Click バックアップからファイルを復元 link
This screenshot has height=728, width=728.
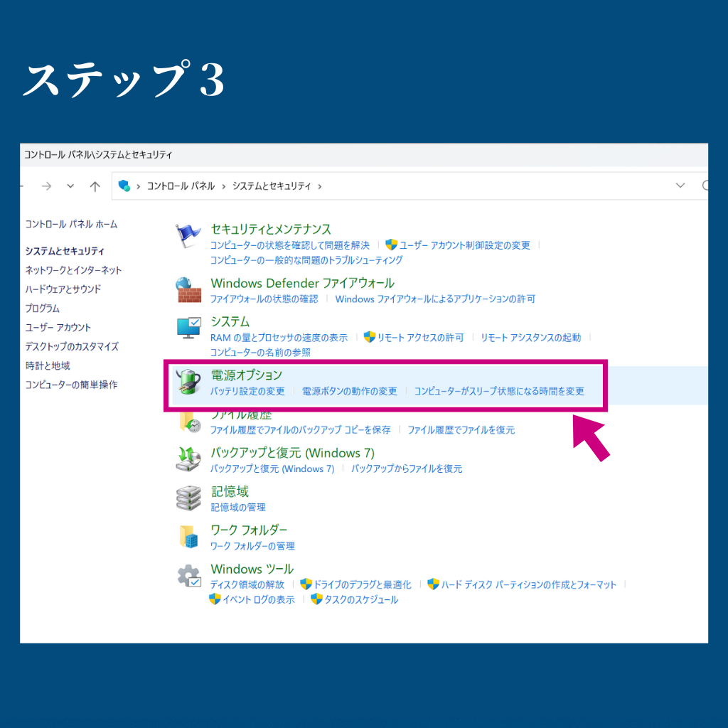(x=407, y=469)
